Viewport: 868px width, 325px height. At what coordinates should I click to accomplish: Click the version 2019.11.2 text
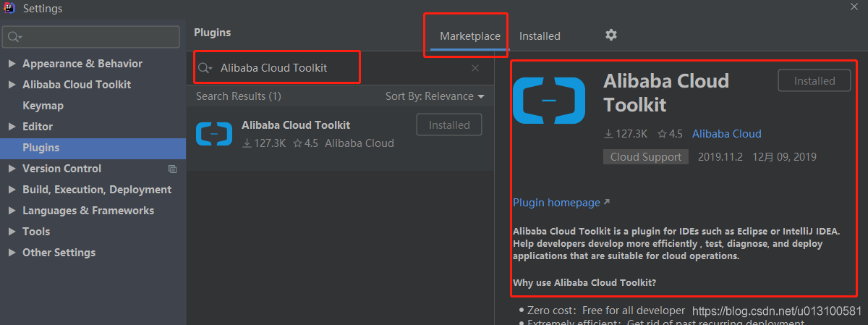722,157
